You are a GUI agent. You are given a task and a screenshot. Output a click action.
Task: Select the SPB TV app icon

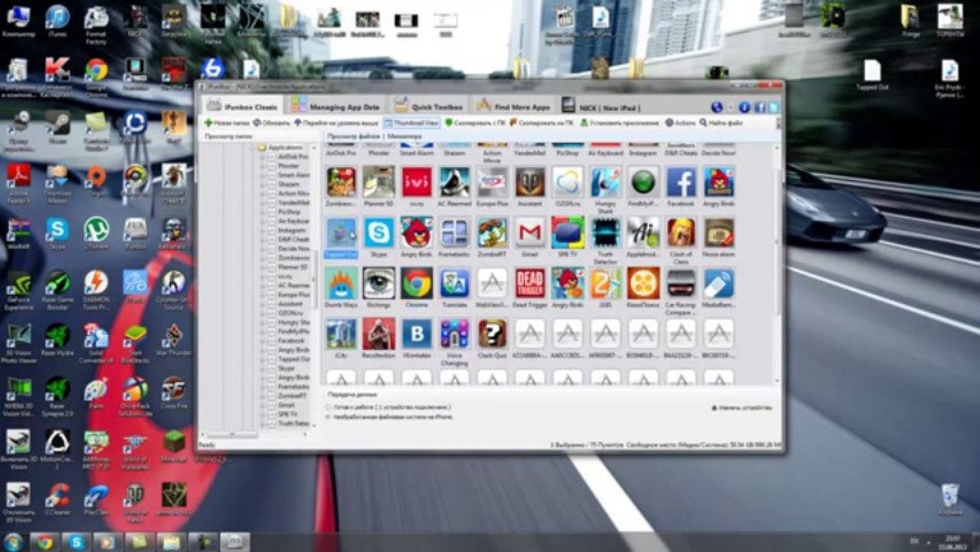tap(568, 232)
